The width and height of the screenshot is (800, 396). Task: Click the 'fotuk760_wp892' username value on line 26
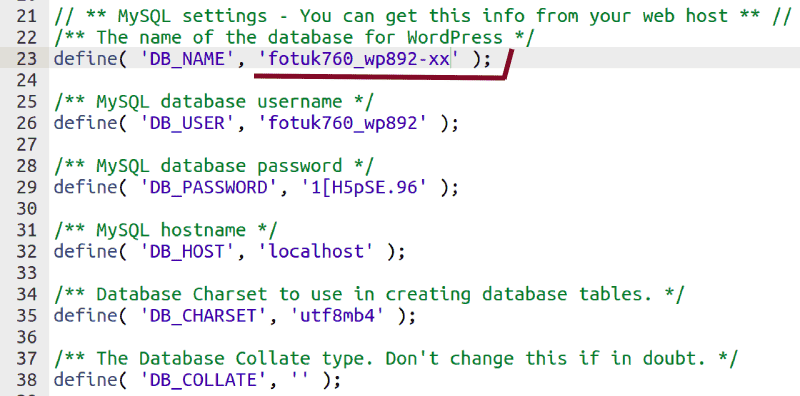point(343,123)
